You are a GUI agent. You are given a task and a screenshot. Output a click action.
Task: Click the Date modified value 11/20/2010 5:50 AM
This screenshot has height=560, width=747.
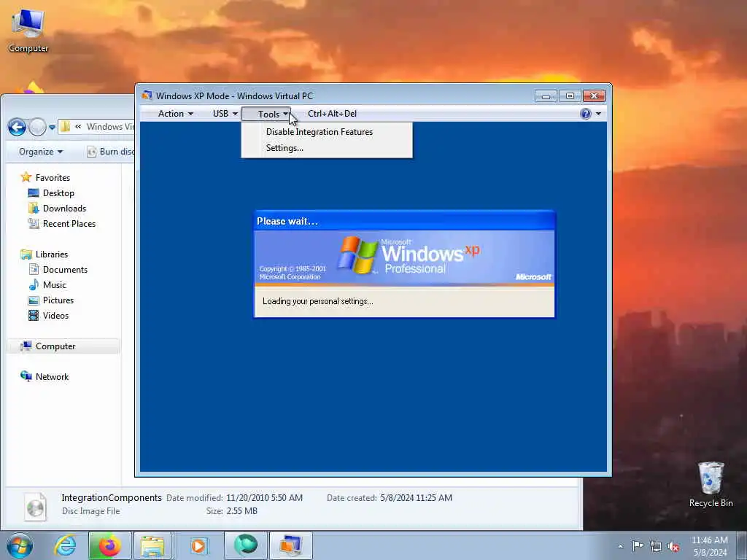(264, 497)
